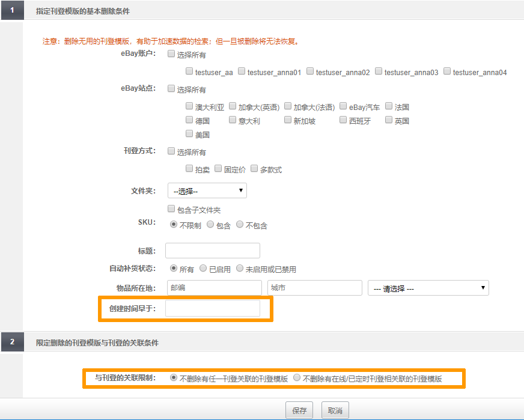Check '选择所有' for 刊登方式

click(171, 151)
